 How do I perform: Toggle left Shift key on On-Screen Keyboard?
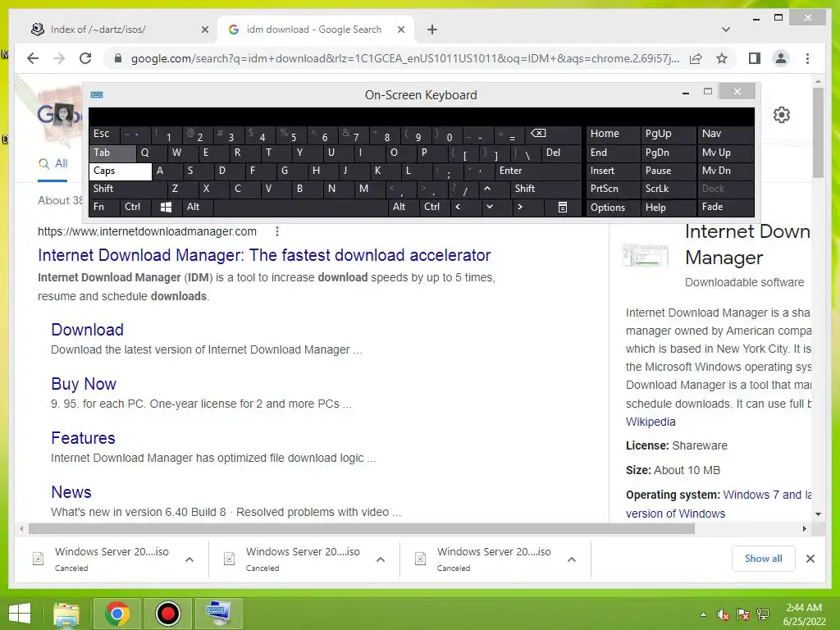[x=127, y=189]
